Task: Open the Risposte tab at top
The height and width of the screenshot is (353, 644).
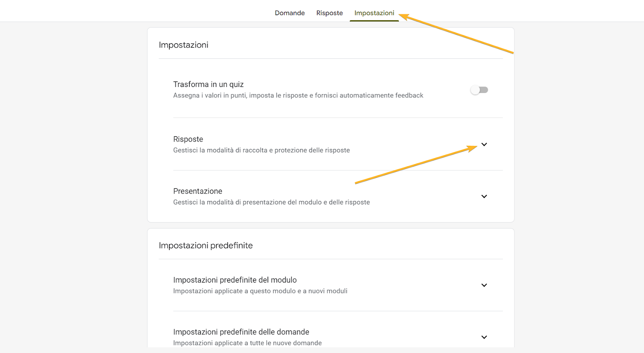Action: coord(329,13)
